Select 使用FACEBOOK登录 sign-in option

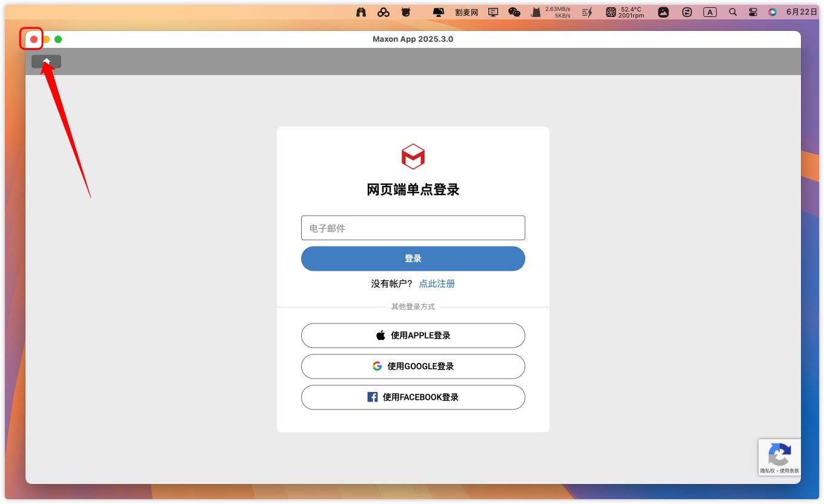(413, 397)
